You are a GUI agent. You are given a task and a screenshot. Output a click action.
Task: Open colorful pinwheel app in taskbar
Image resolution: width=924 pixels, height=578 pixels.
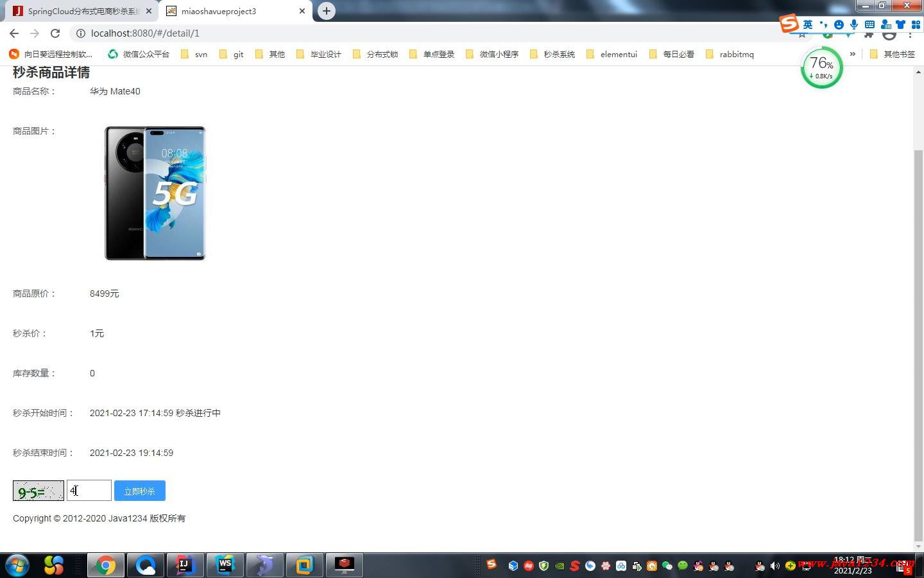(54, 566)
